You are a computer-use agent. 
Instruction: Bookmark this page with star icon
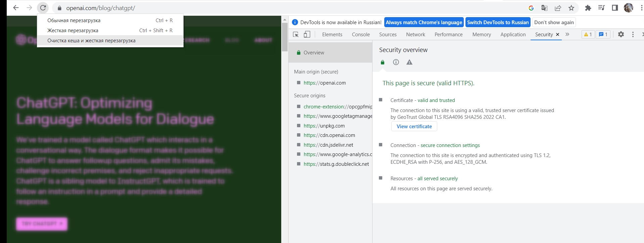pos(571,8)
